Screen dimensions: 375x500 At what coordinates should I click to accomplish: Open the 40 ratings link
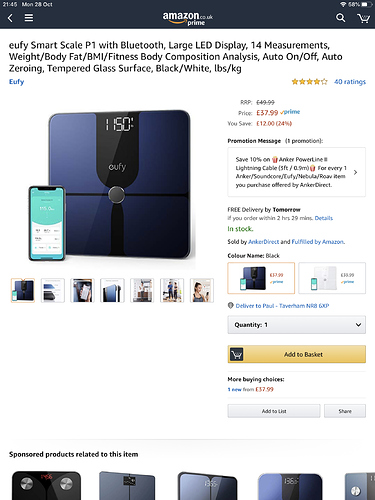click(x=350, y=82)
